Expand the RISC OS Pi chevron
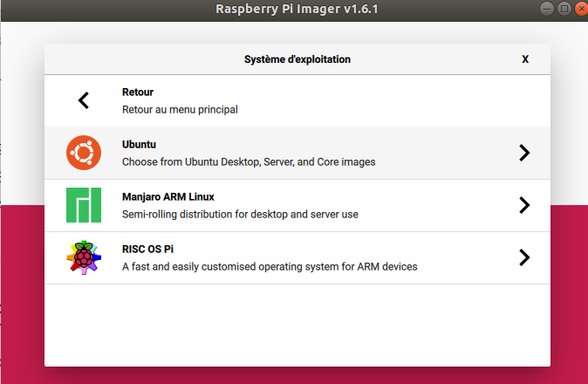588x384 pixels. pyautogui.click(x=524, y=257)
